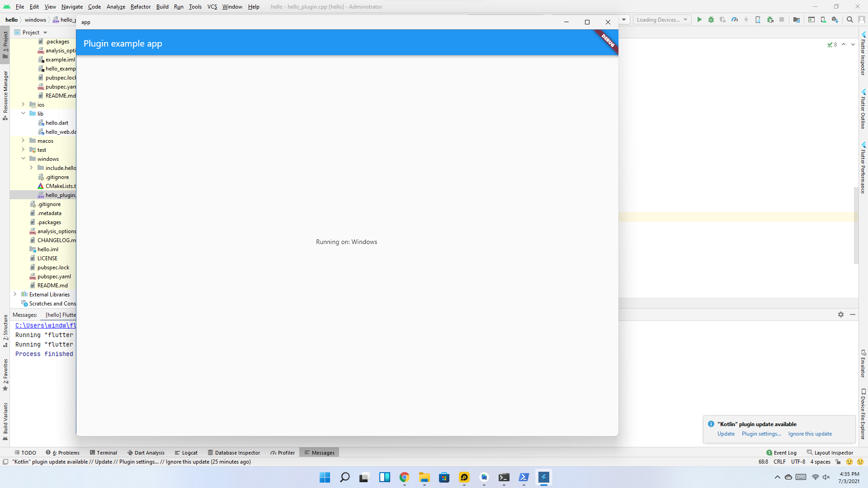
Task: Open Layout Inspector from the status bar
Action: click(833, 452)
